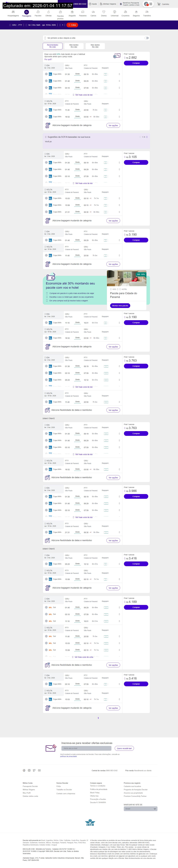This screenshot has height=868, width=178.
Task: Open the Carros rental icon
Action: 93,12
